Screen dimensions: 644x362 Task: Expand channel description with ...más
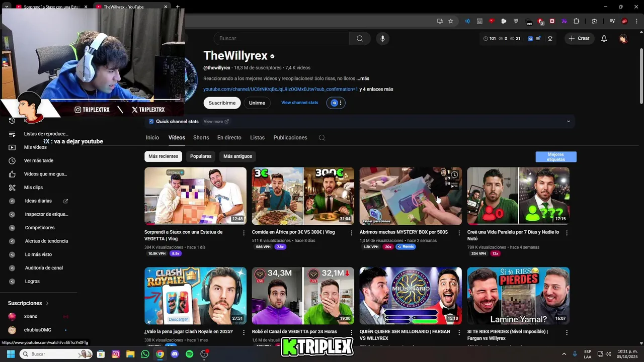363,78
